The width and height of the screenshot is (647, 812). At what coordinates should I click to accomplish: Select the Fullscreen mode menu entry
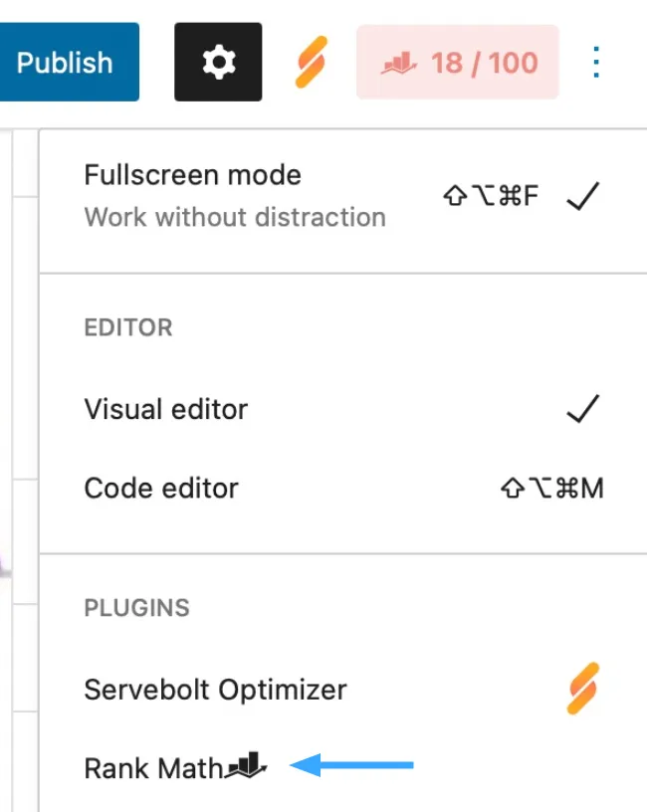(x=192, y=175)
